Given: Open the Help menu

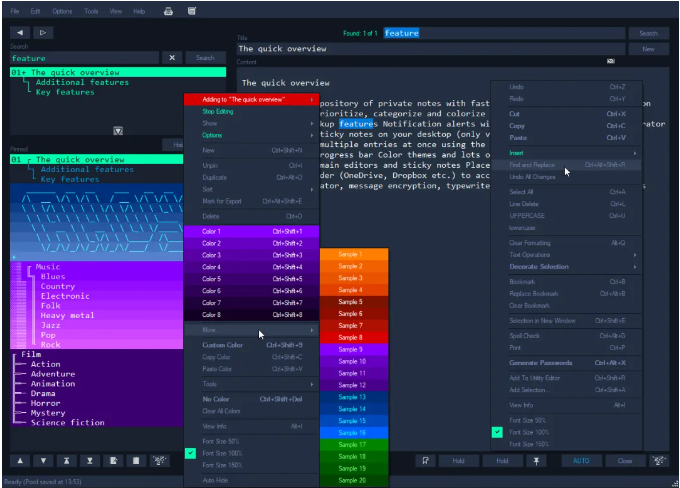Looking at the screenshot, I should point(139,11).
